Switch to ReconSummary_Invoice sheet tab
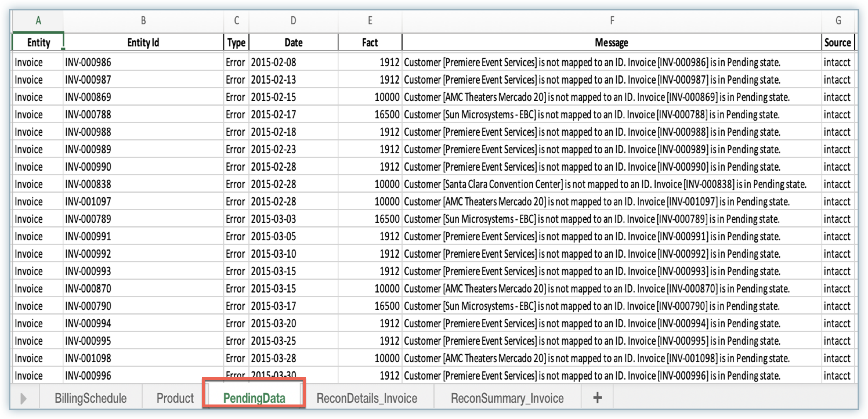The width and height of the screenshot is (868, 419). pos(507,398)
